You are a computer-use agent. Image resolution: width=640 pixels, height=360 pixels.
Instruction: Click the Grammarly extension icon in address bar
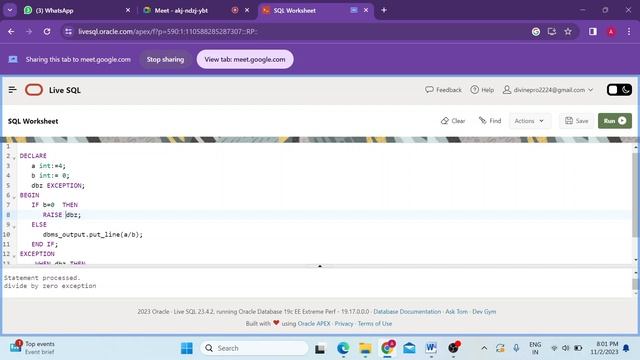pyautogui.click(x=536, y=31)
